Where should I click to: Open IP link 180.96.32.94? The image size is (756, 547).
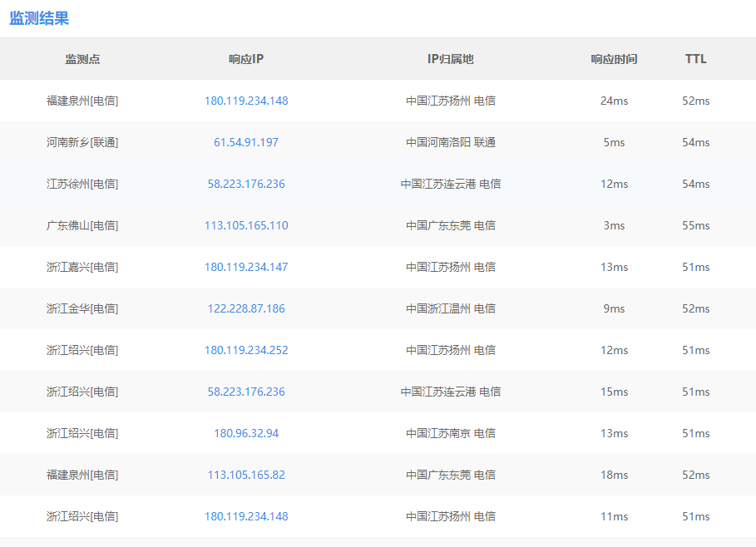(246, 433)
